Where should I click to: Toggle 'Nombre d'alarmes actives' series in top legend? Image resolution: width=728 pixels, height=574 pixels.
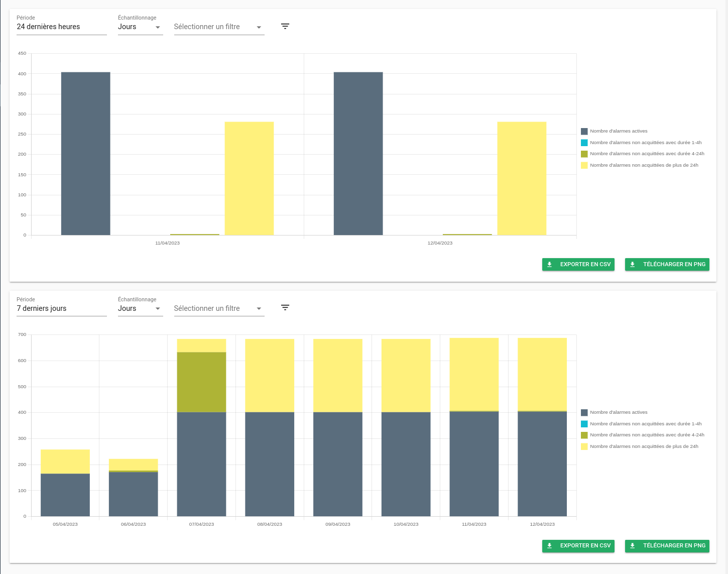coord(619,131)
